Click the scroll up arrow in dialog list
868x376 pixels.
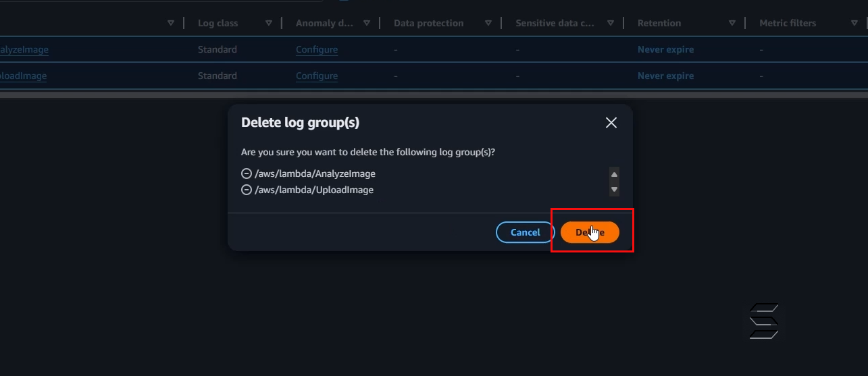[614, 174]
